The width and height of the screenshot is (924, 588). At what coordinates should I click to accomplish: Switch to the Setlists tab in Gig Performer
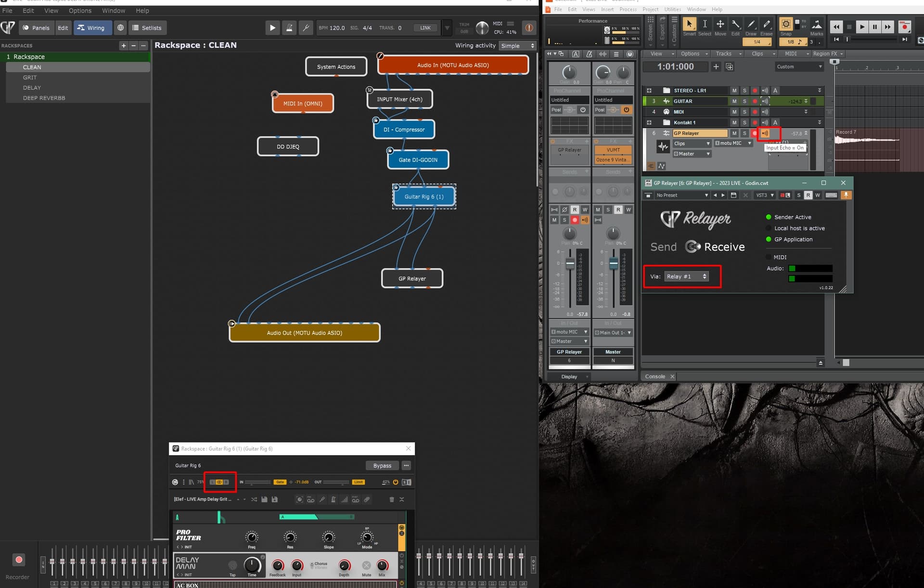click(147, 27)
